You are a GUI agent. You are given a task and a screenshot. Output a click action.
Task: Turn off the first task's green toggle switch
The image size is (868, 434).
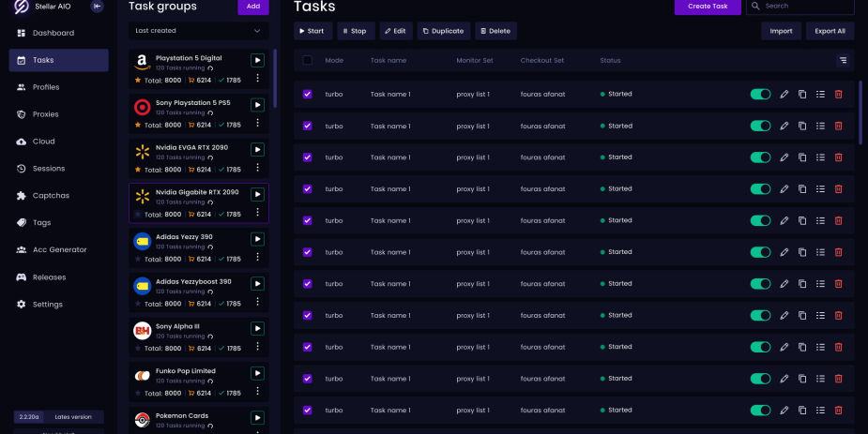click(x=760, y=94)
